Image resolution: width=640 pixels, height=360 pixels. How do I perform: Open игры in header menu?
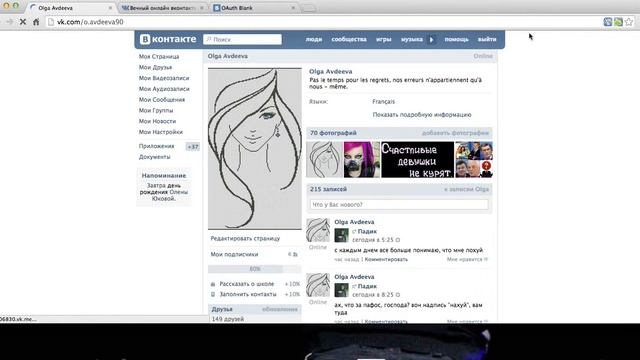(384, 40)
